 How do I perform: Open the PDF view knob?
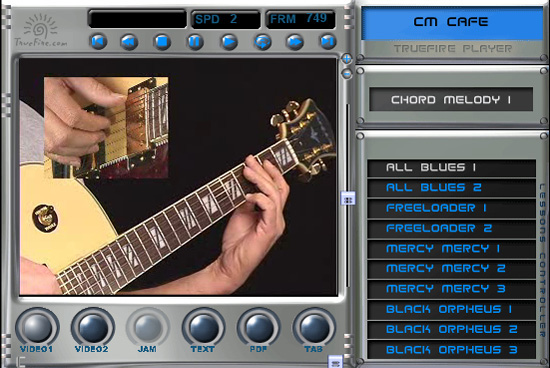(259, 327)
